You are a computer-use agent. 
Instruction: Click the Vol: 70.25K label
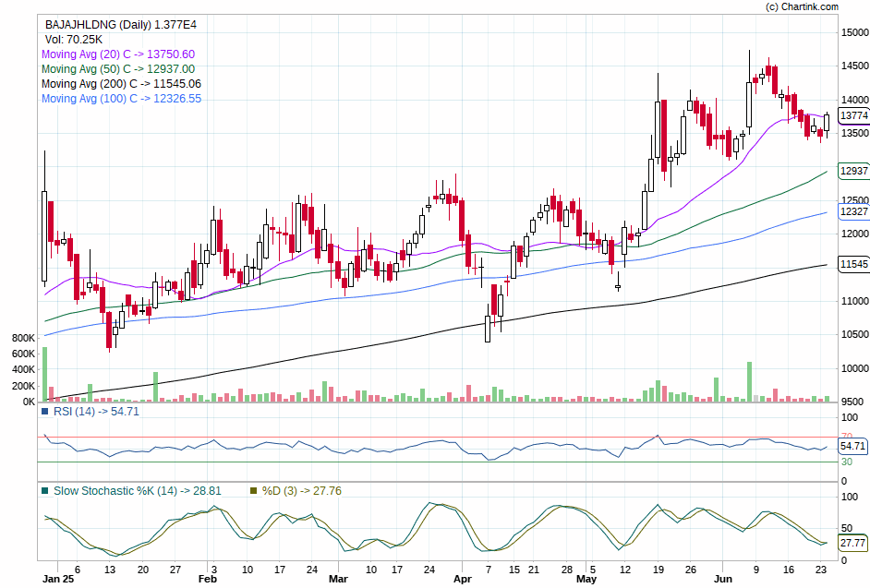tap(74, 40)
